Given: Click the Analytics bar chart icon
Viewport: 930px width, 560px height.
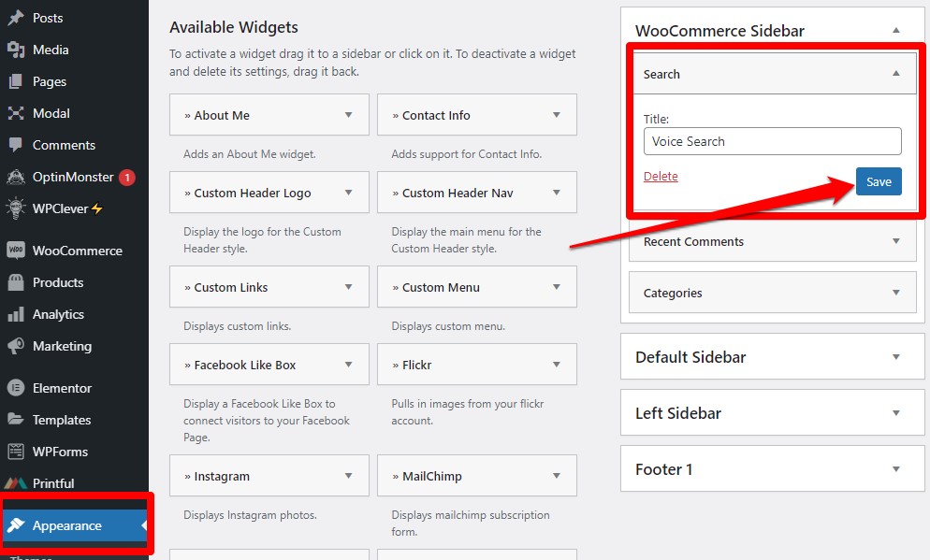Looking at the screenshot, I should click(x=16, y=314).
